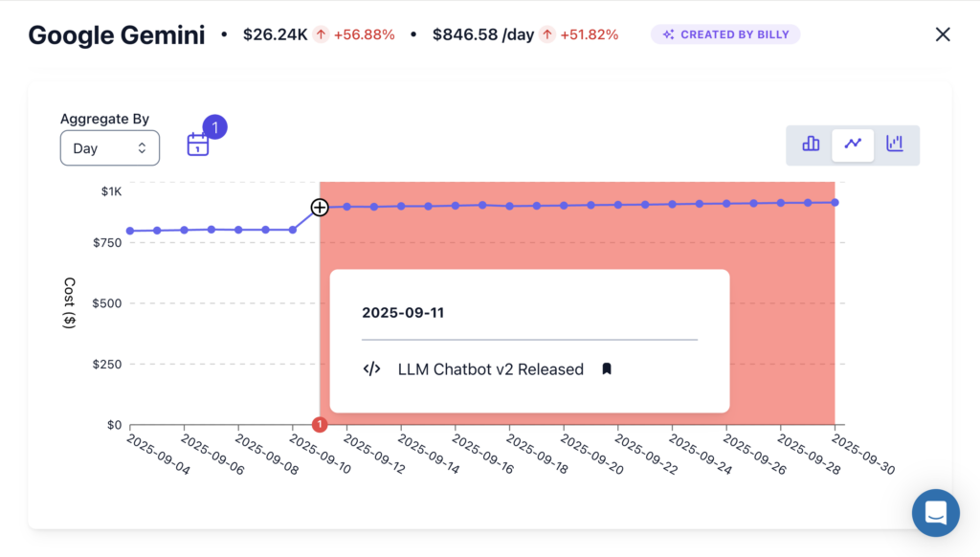
Task: Click the up arrow next to +56.88%
Action: (x=321, y=34)
